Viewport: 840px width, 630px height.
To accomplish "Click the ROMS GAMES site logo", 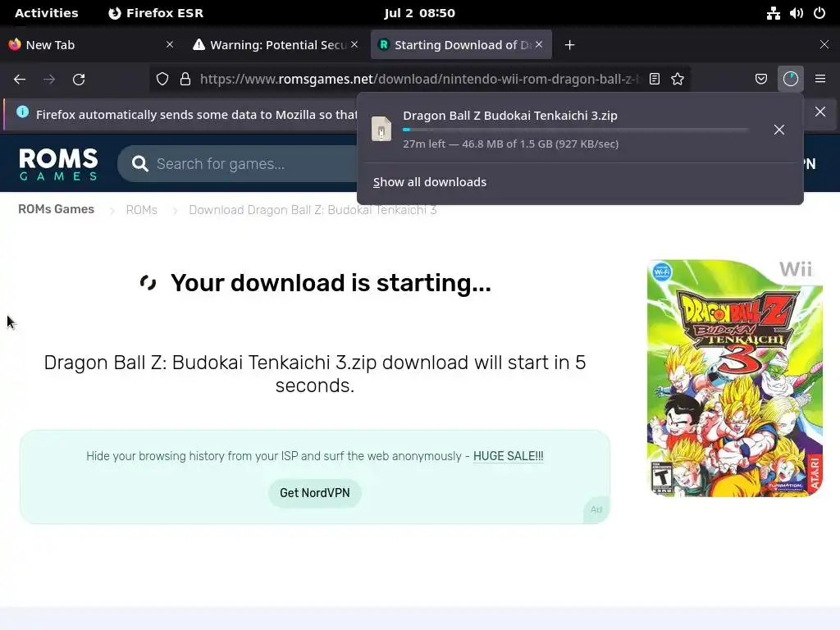I will click(x=58, y=163).
